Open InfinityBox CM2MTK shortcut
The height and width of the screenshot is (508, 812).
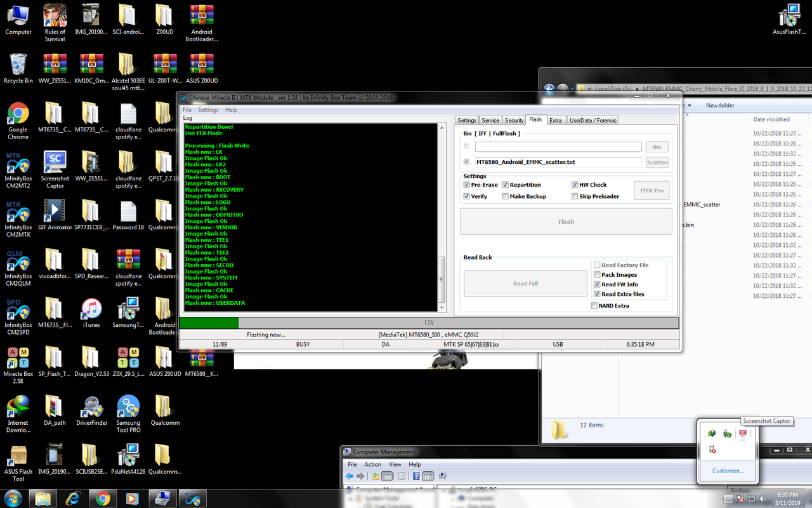(18, 218)
